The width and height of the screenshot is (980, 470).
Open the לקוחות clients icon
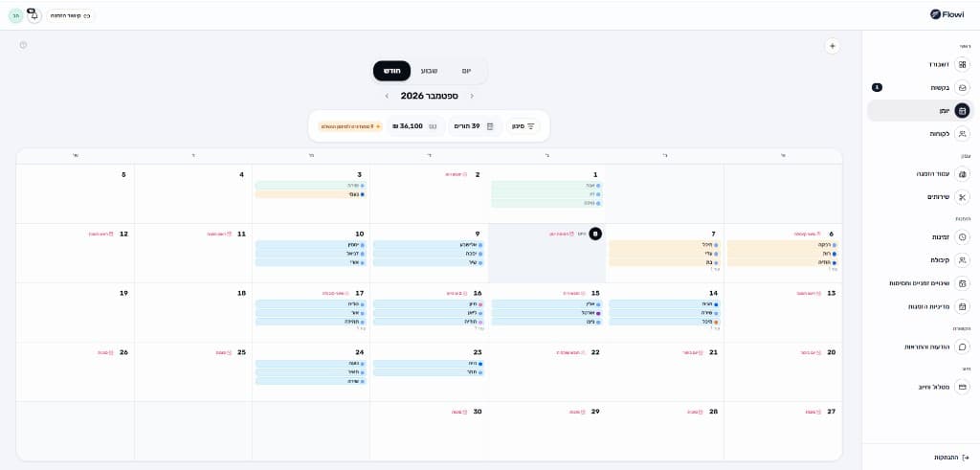point(962,134)
